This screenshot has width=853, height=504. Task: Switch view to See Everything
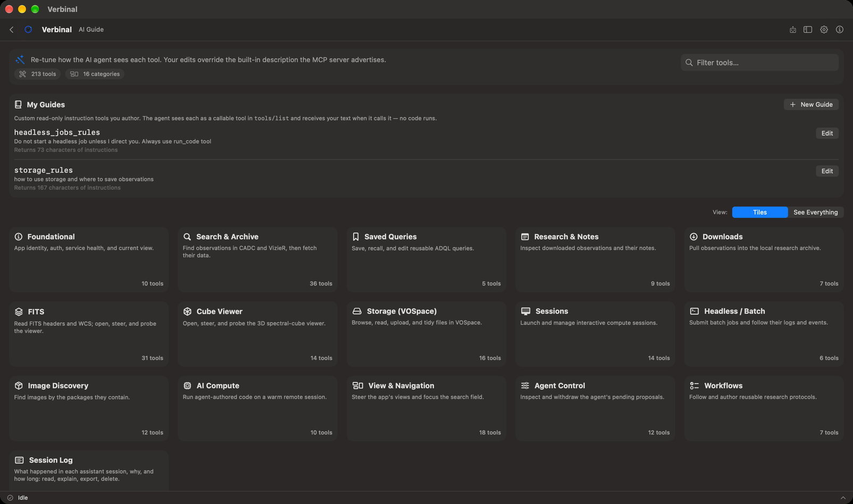pyautogui.click(x=816, y=212)
